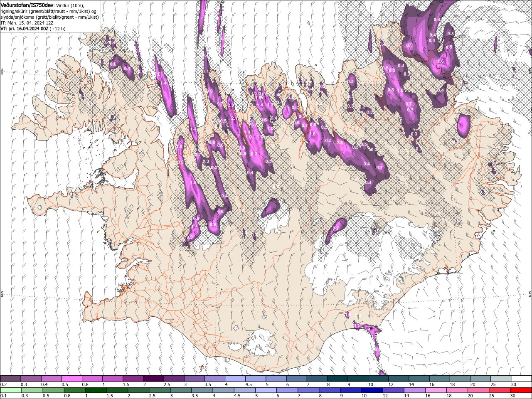Select the lower legend swatch starting at 0.3
532x399 pixels.
[32, 390]
